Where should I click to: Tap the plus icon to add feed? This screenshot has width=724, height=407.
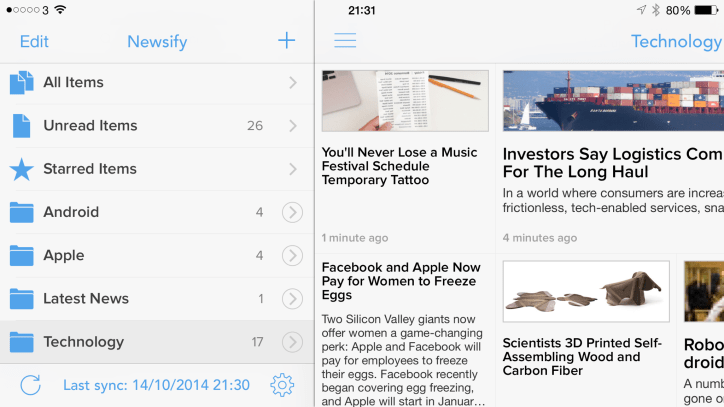(x=287, y=41)
